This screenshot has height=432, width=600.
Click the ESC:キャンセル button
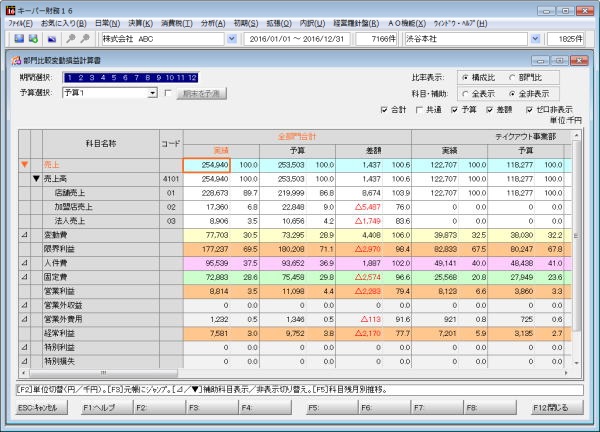pos(41,408)
